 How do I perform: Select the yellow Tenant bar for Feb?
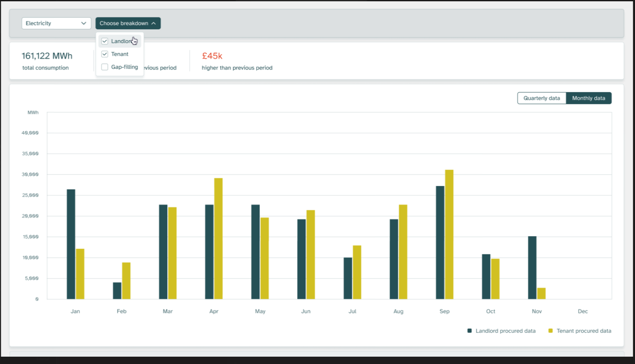(126, 281)
